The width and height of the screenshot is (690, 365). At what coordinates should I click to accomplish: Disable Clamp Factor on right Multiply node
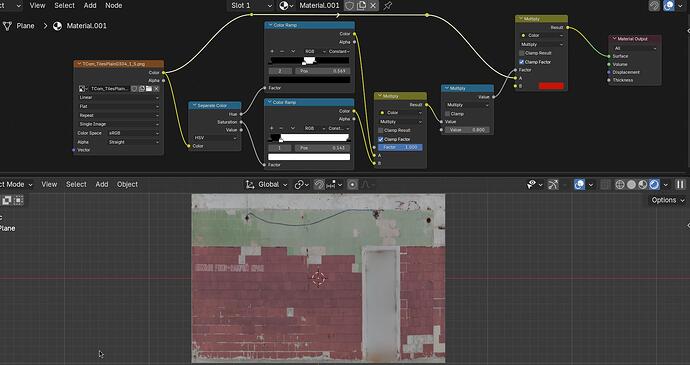coord(522,62)
